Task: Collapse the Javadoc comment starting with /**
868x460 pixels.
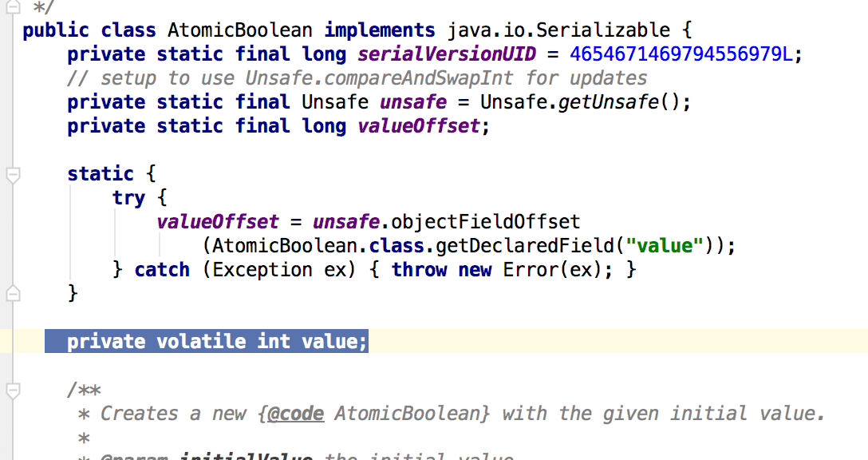Action: [x=12, y=391]
